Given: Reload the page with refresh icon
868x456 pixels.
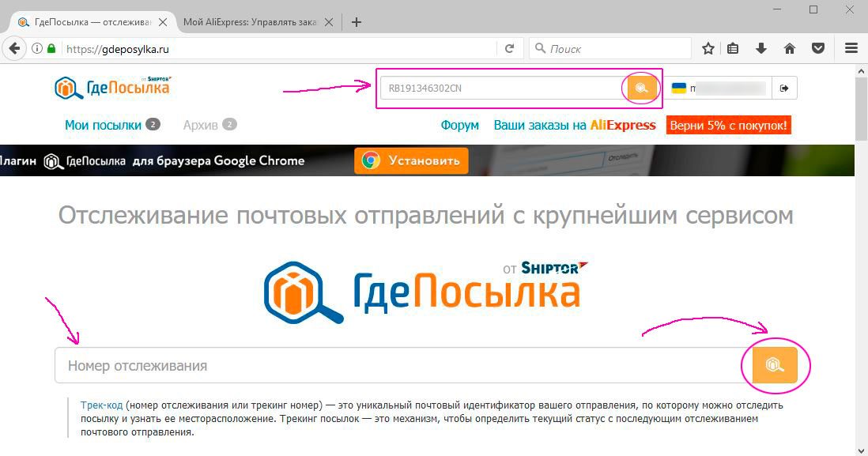Looking at the screenshot, I should [x=510, y=49].
